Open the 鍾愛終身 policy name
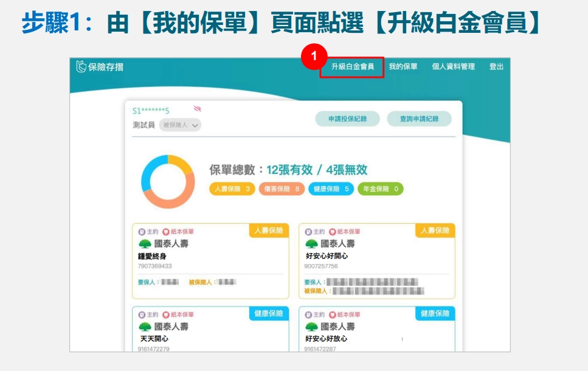Viewport: 588px width, 371px height. coord(152,256)
